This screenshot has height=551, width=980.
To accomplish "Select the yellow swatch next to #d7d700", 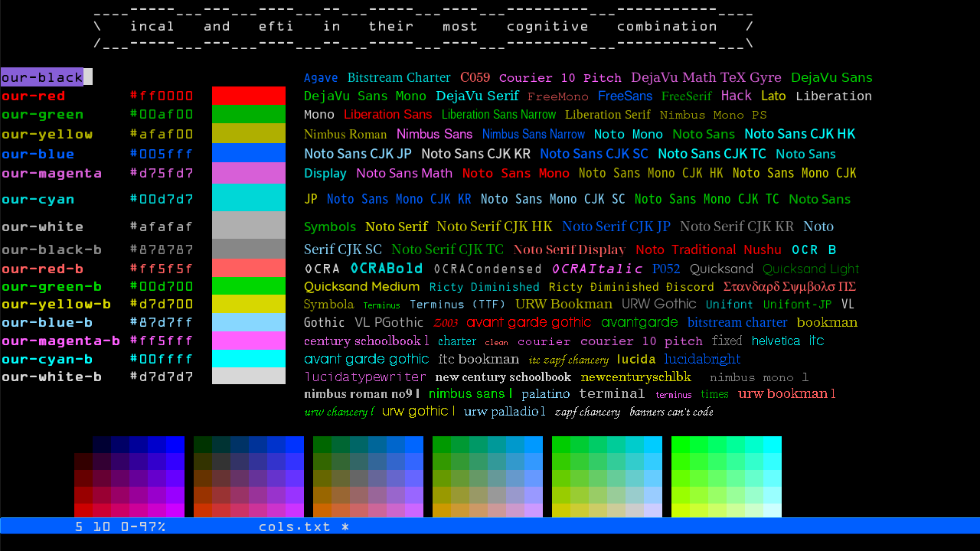I will point(249,304).
